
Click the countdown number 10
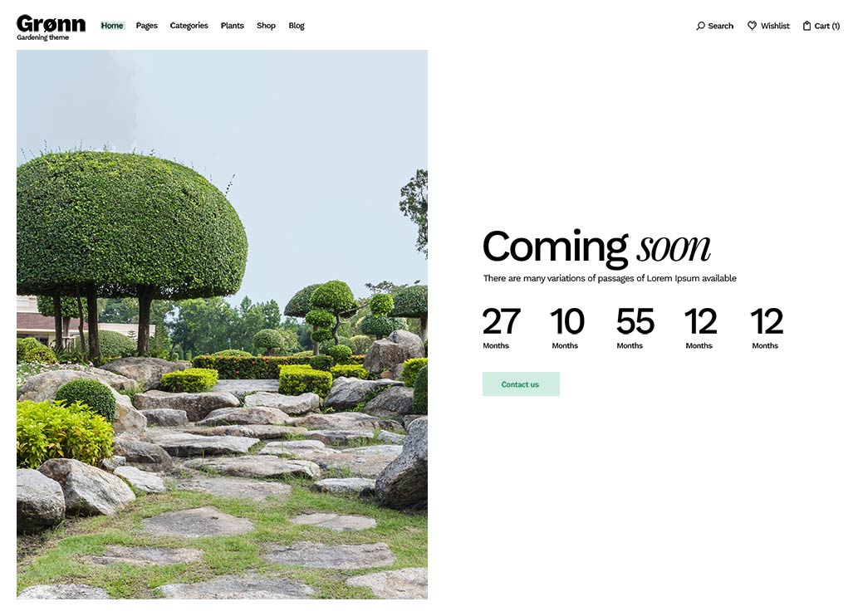566,321
